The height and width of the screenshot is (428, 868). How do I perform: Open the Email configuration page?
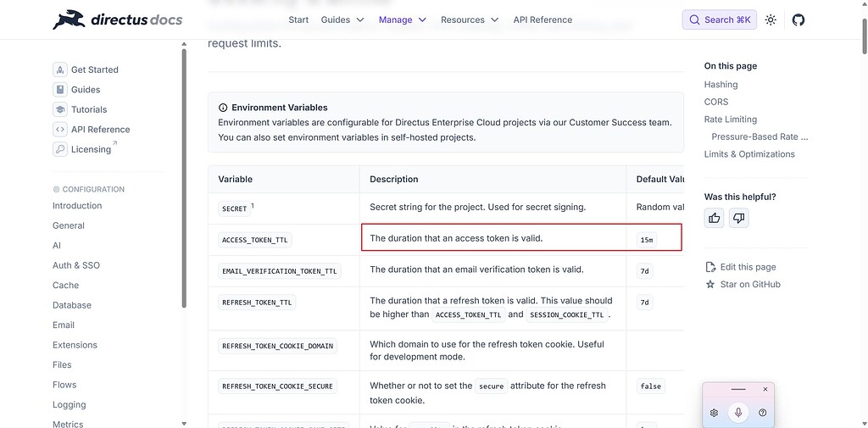tap(64, 325)
